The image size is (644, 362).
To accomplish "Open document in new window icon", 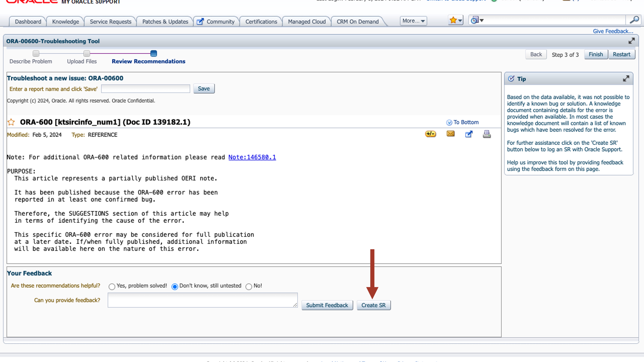I will [x=469, y=134].
